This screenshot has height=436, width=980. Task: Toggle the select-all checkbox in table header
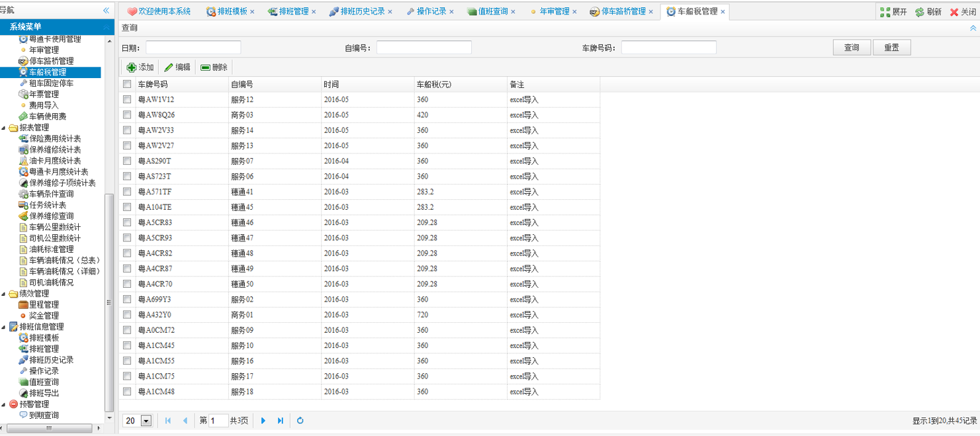pyautogui.click(x=127, y=85)
